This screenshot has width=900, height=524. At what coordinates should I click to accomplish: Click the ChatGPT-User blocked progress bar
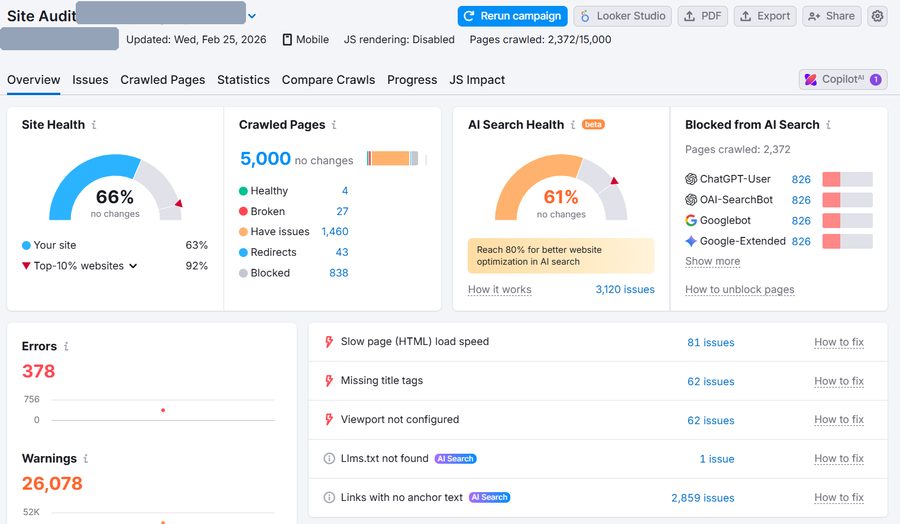pyautogui.click(x=847, y=179)
